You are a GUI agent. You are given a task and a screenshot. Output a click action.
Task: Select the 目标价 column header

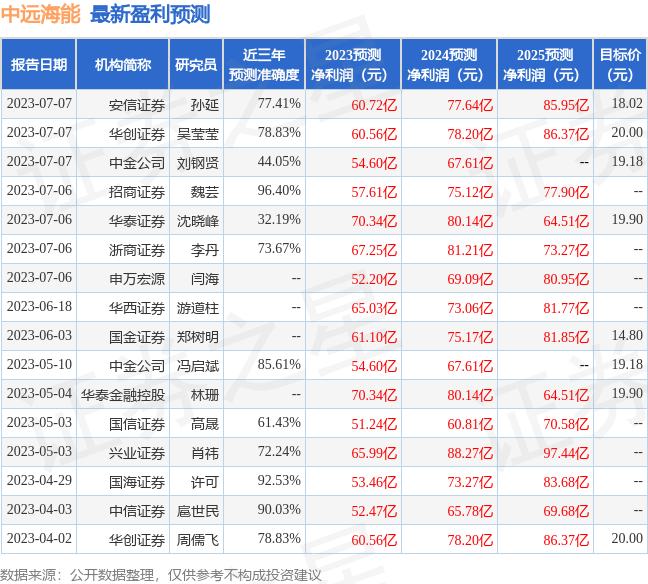620,64
